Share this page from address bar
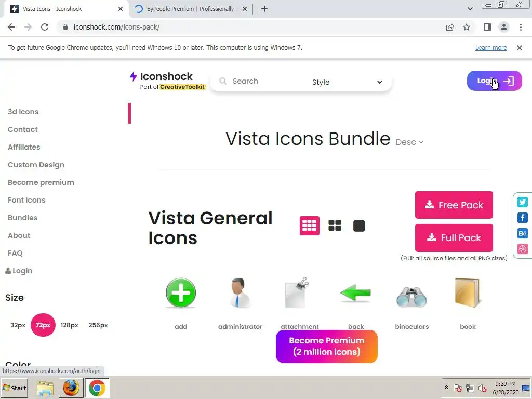Viewport: 532px width, 399px height. click(450, 27)
